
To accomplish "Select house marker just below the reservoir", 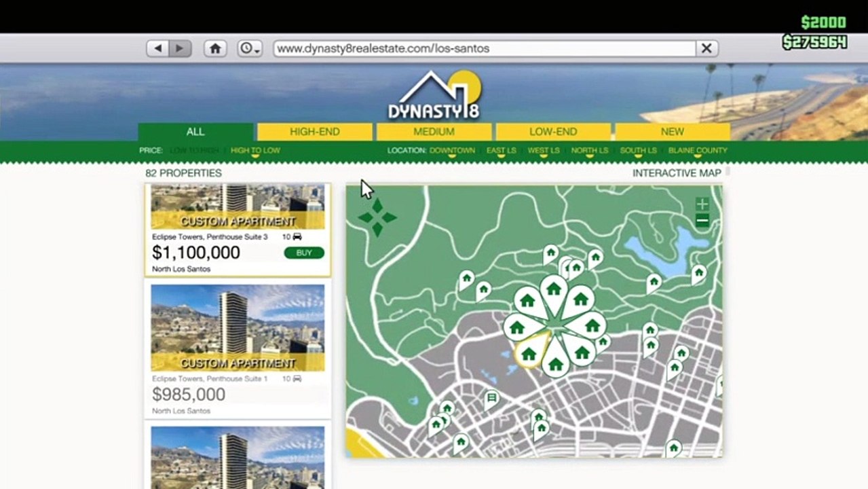I will [x=654, y=282].
